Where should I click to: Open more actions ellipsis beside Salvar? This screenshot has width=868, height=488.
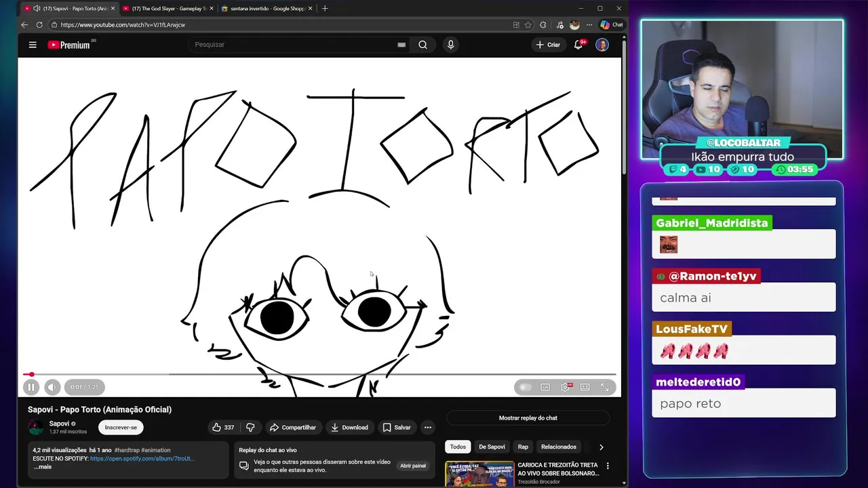428,428
